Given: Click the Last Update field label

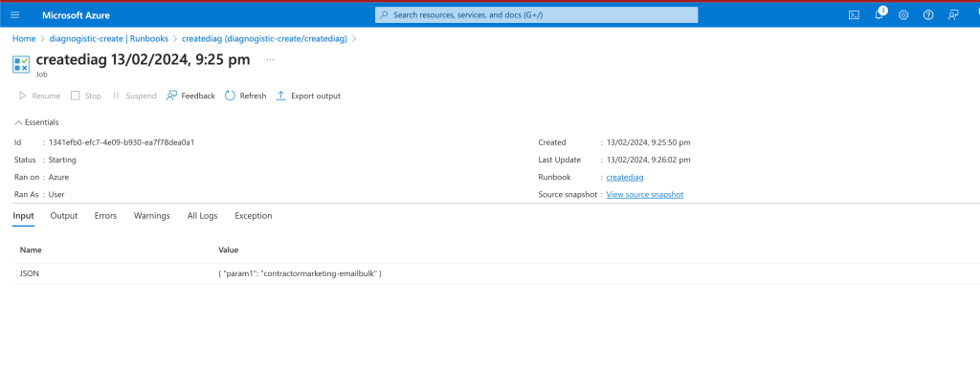Looking at the screenshot, I should click(x=559, y=160).
